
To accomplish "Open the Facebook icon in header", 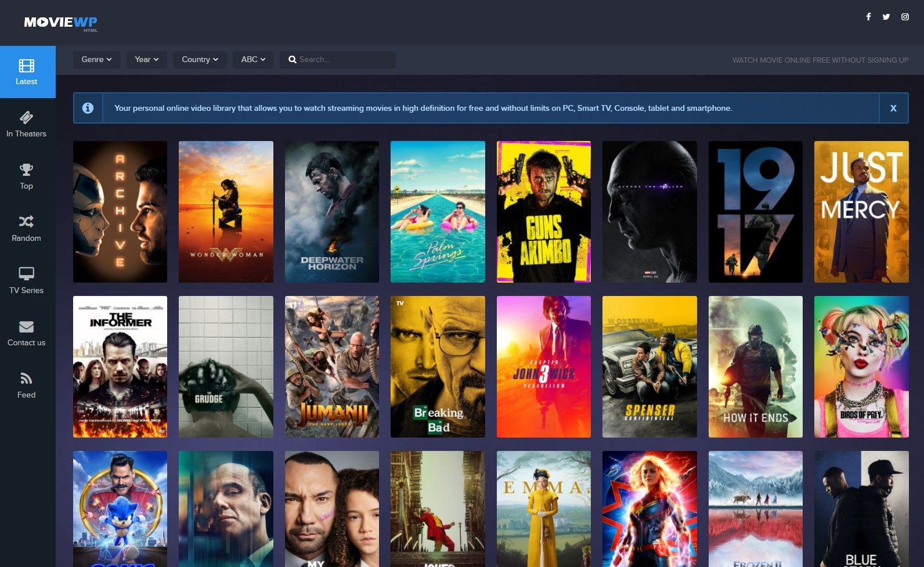I will coord(868,17).
